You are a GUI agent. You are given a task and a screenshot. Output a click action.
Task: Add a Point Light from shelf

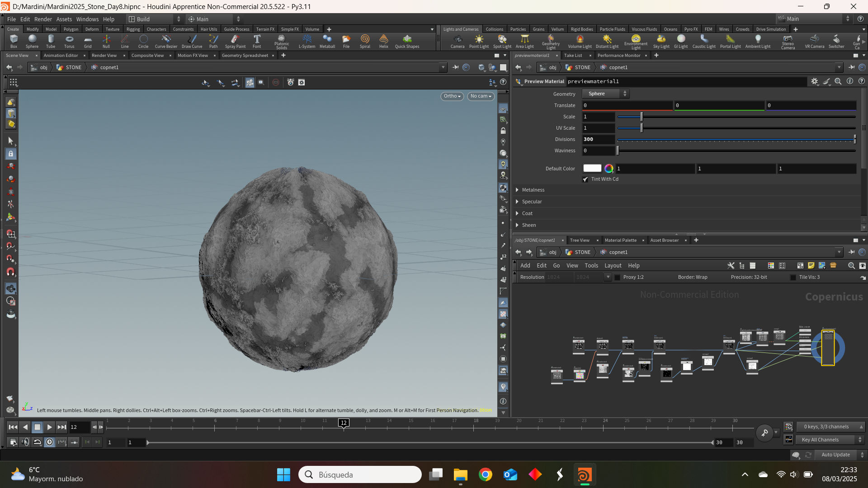click(479, 42)
